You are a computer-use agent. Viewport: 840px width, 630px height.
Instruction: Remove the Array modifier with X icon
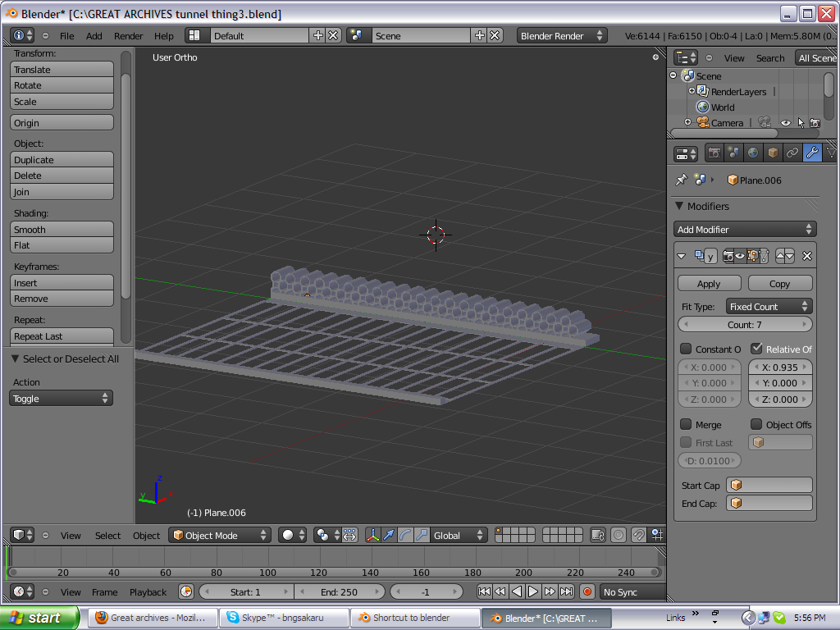(807, 256)
